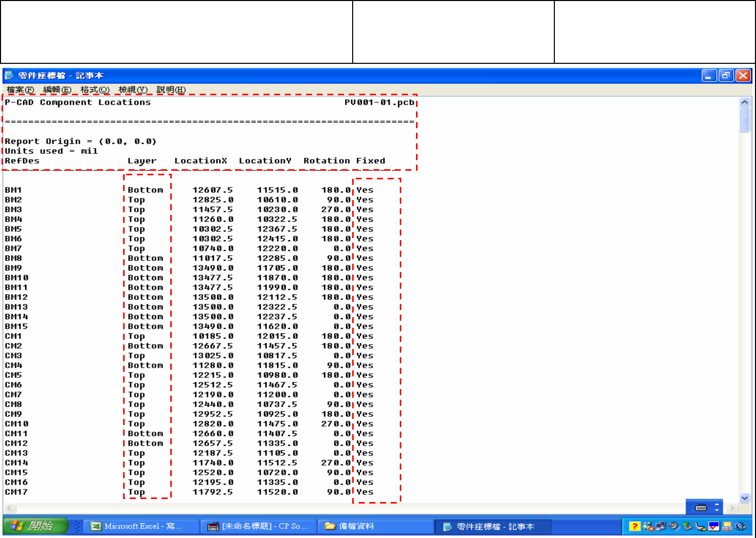Open the 檔案(F) File menu

click(20, 90)
